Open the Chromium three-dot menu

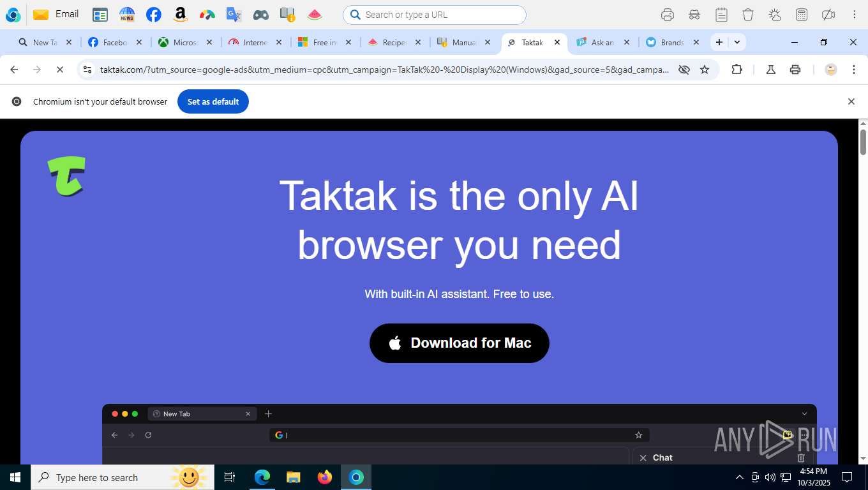pos(854,70)
